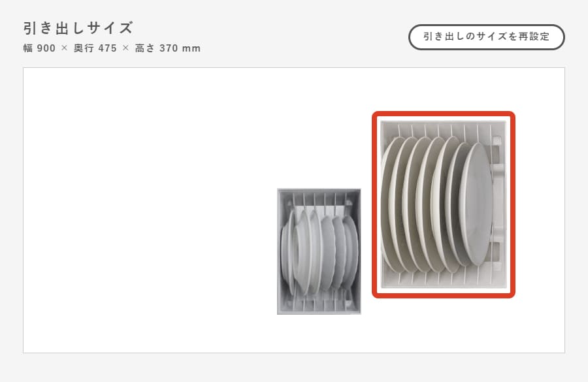Click the red selection border of the large rack
Screen dimensions: 588x382
444,114
